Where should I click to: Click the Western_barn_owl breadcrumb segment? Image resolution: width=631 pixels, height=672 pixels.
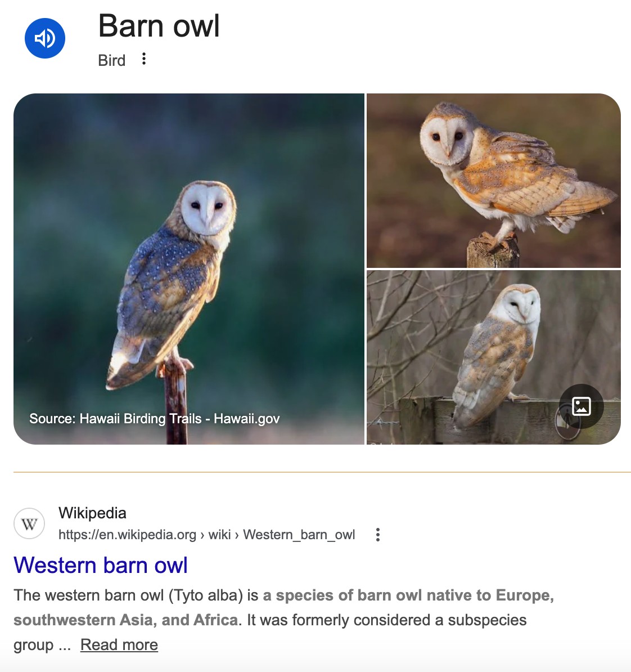coord(299,535)
